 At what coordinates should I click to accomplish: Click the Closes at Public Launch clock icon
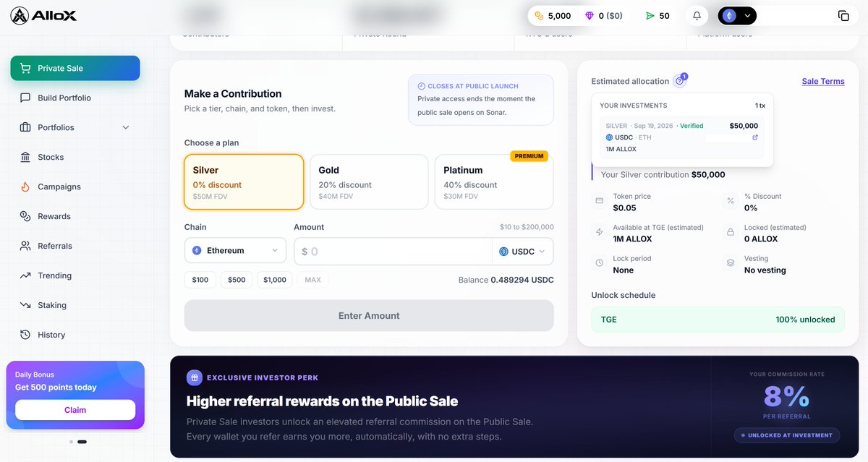tap(422, 86)
